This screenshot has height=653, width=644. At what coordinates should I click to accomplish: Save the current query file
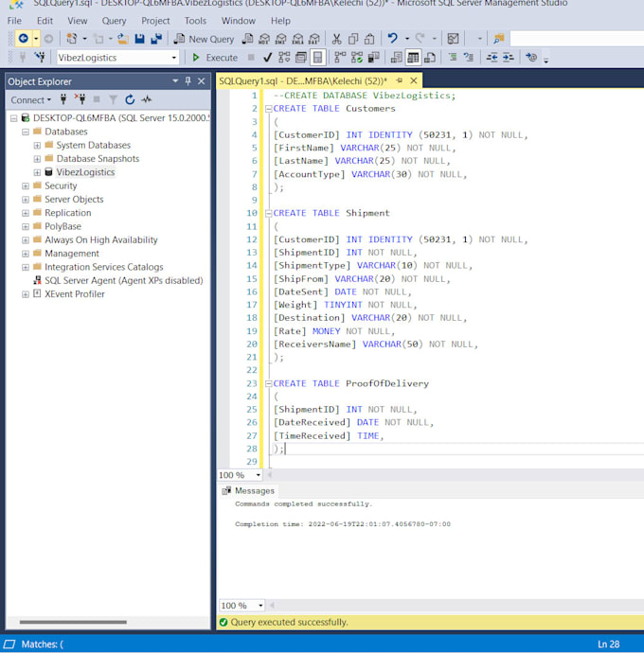click(139, 39)
